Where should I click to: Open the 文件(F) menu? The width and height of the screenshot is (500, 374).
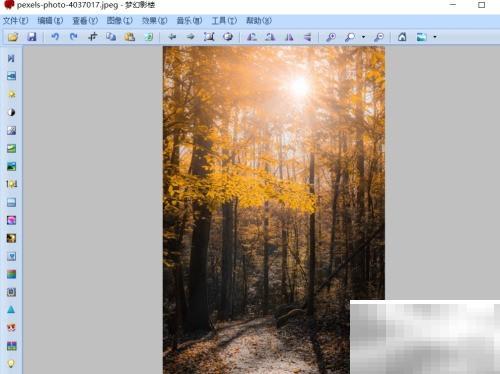coord(16,21)
